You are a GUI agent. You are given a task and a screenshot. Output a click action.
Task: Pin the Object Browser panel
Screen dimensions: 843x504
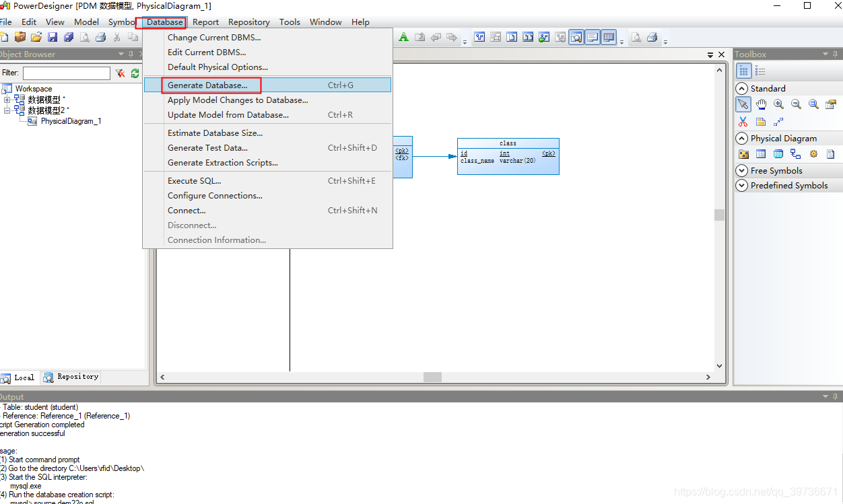pos(132,54)
